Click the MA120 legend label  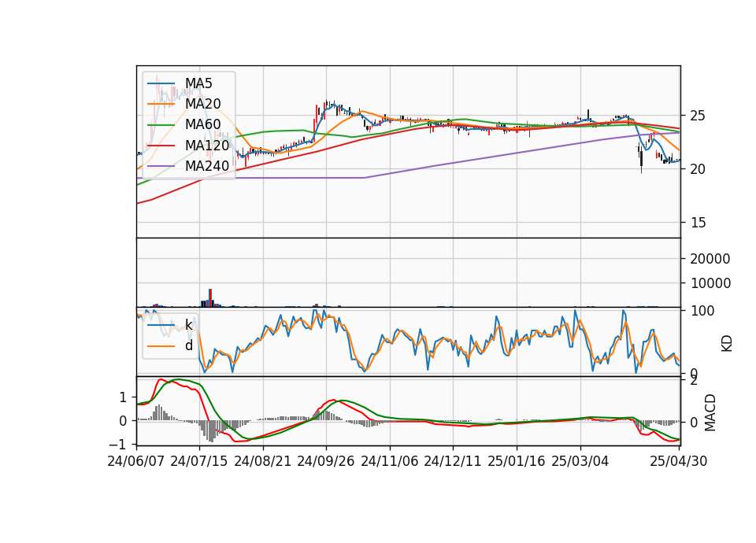click(207, 145)
